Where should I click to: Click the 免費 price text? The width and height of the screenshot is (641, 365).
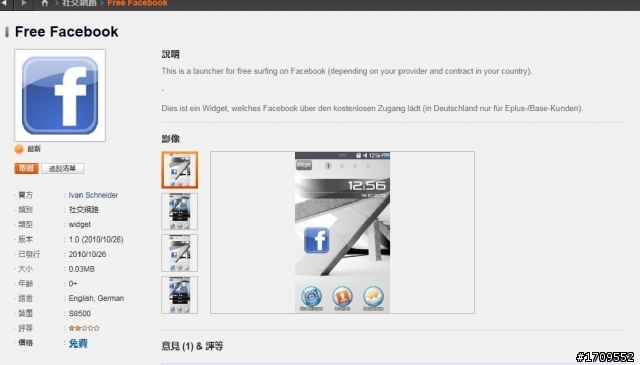78,343
